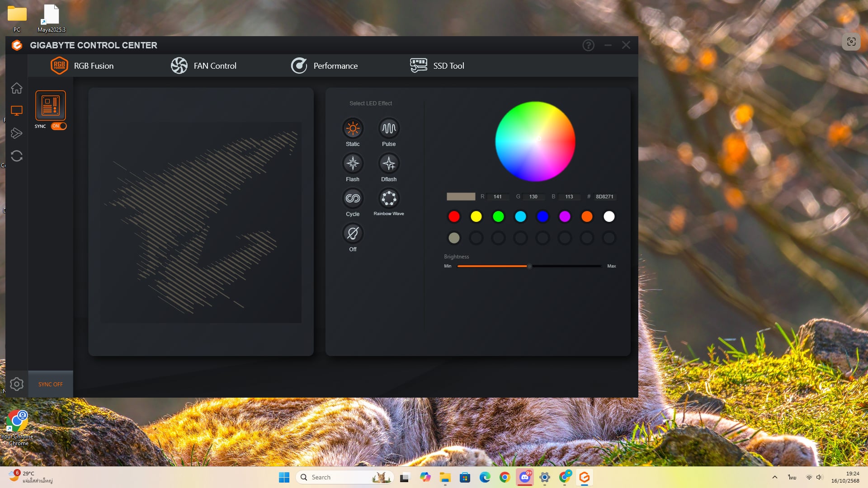Turn LEDs Off via Off icon
The width and height of the screenshot is (868, 488).
coord(353,234)
